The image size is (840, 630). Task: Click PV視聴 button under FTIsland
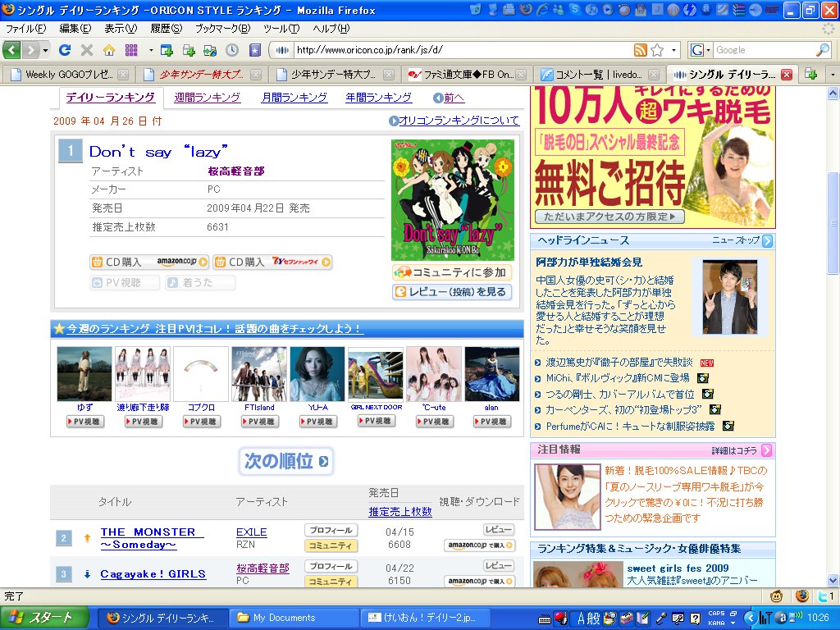pyautogui.click(x=259, y=422)
